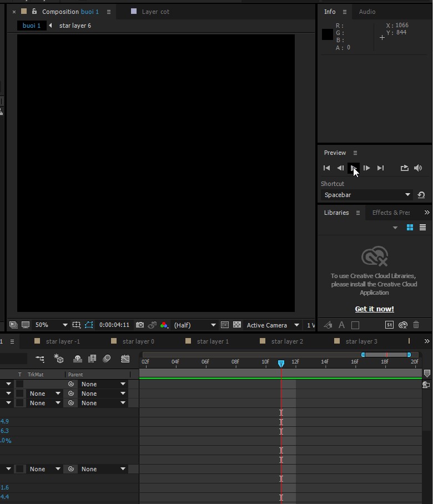This screenshot has height=504, width=433.
Task: Open composition mini-flowchart icon
Action: click(40, 359)
